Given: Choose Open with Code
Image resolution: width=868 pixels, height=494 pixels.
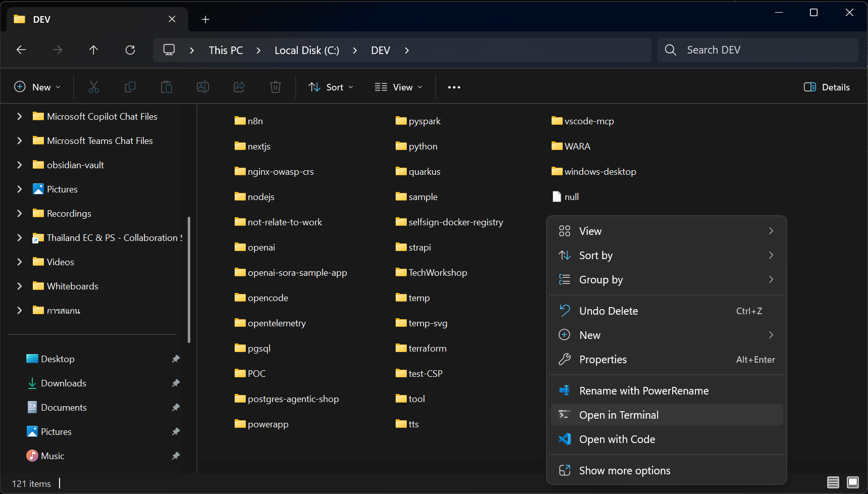Looking at the screenshot, I should (x=667, y=439).
